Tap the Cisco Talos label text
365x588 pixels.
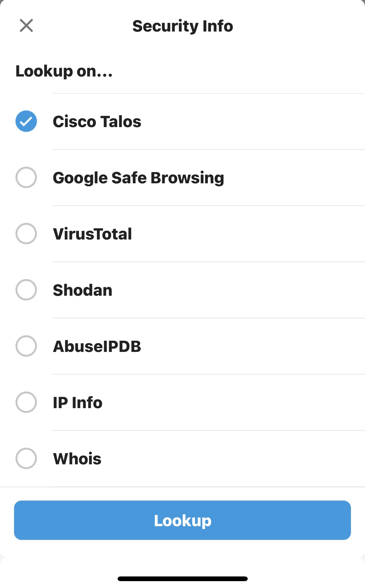click(x=97, y=121)
